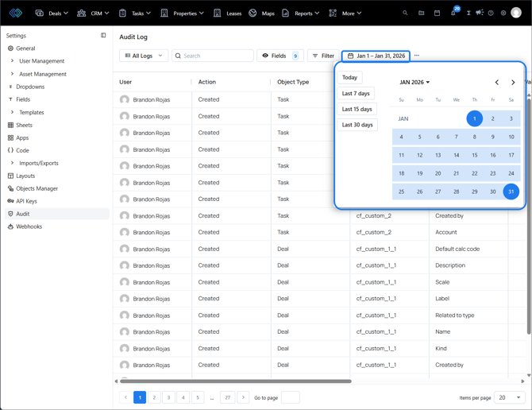
Task: Toggle visible Fields with eye icon
Action: tap(280, 56)
